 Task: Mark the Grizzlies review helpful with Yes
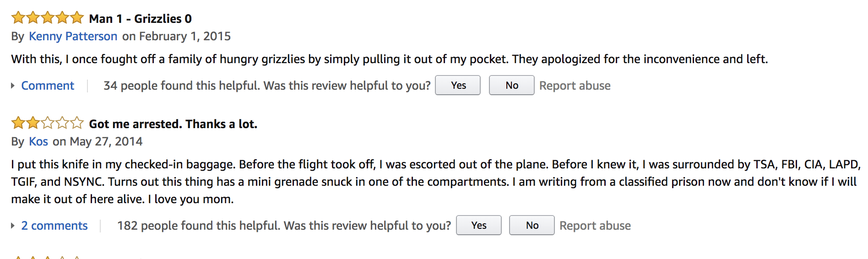pos(458,85)
